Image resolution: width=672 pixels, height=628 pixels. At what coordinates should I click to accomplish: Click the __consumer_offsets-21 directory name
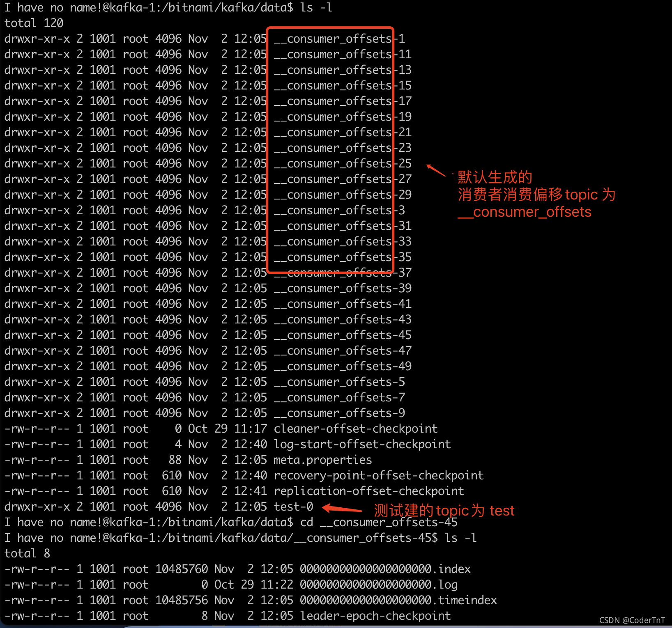[x=343, y=132]
